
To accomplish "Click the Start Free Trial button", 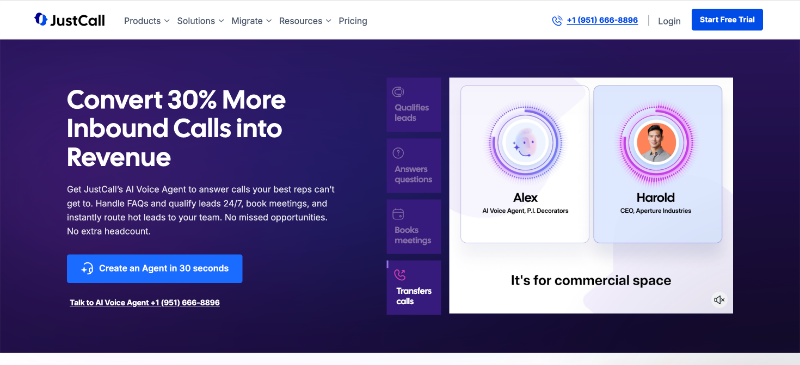I will [727, 20].
